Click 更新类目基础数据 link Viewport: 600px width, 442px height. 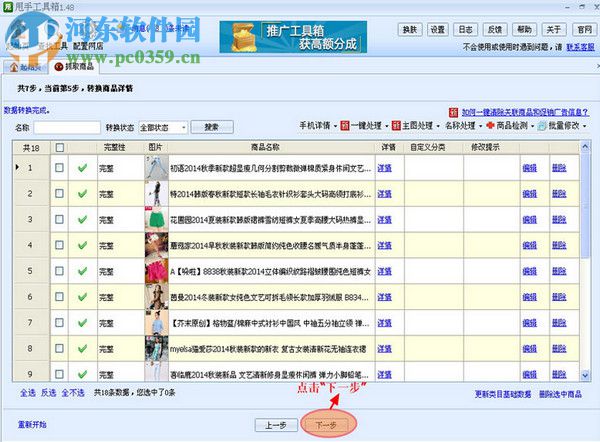503,394
